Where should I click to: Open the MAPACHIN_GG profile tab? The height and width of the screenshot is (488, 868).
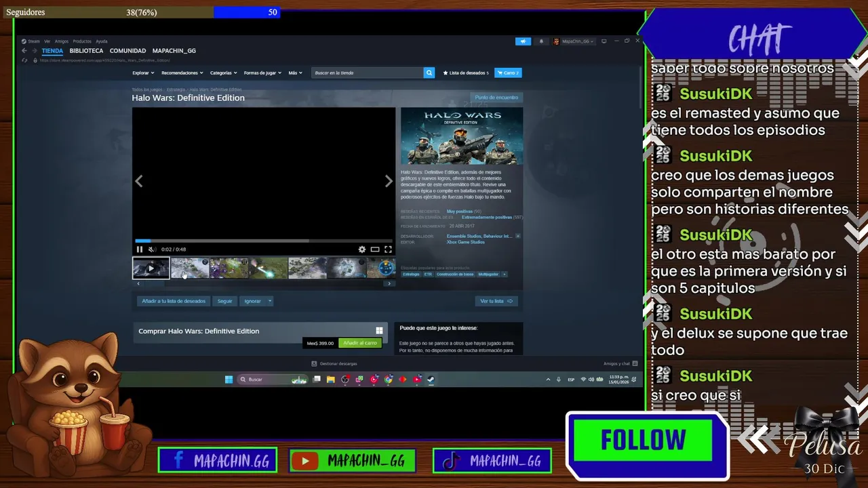point(174,51)
